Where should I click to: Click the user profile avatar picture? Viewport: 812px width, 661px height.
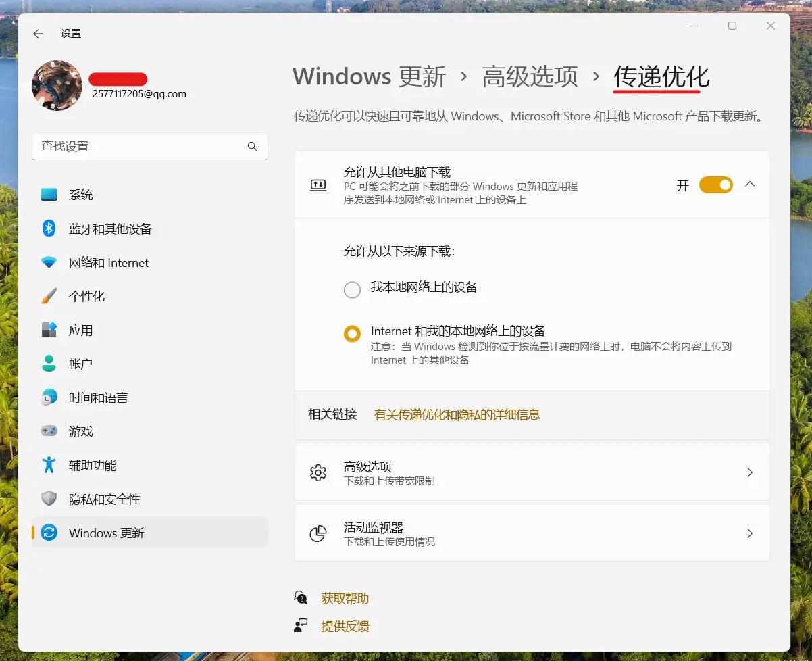click(x=57, y=85)
